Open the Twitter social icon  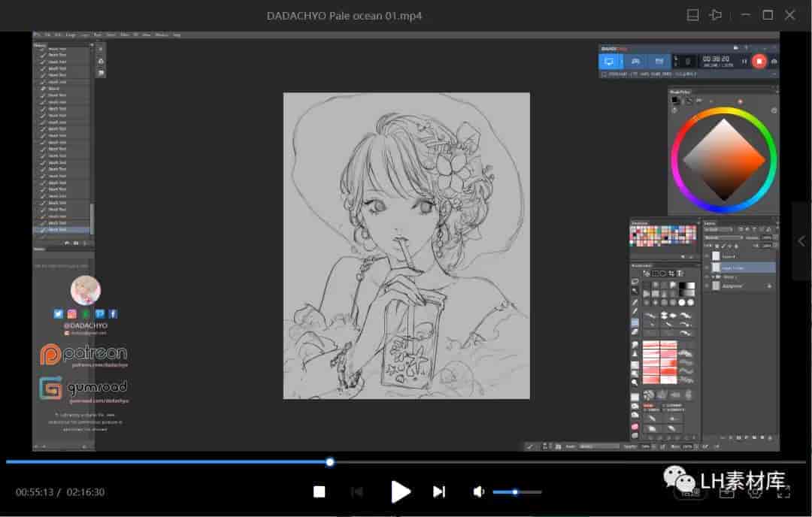pos(58,313)
